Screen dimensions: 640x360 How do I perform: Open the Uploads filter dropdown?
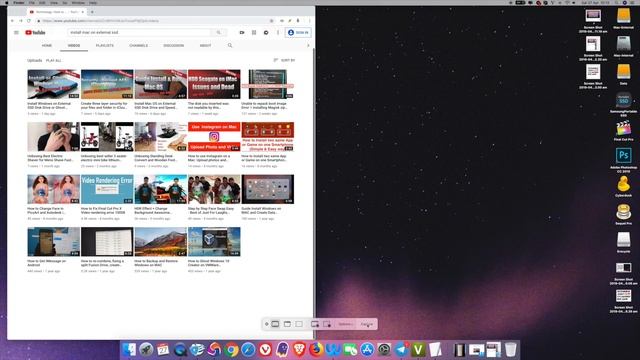coord(35,60)
